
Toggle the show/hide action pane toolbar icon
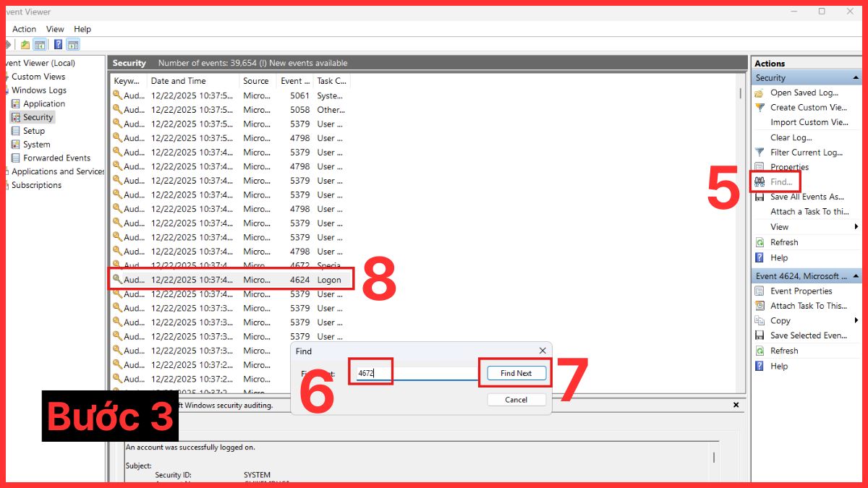tap(73, 45)
